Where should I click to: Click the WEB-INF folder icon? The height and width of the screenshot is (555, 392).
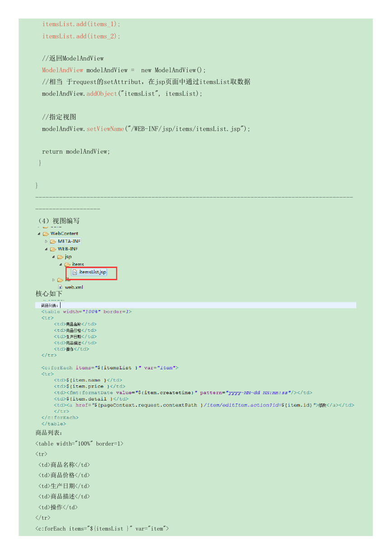(x=53, y=249)
